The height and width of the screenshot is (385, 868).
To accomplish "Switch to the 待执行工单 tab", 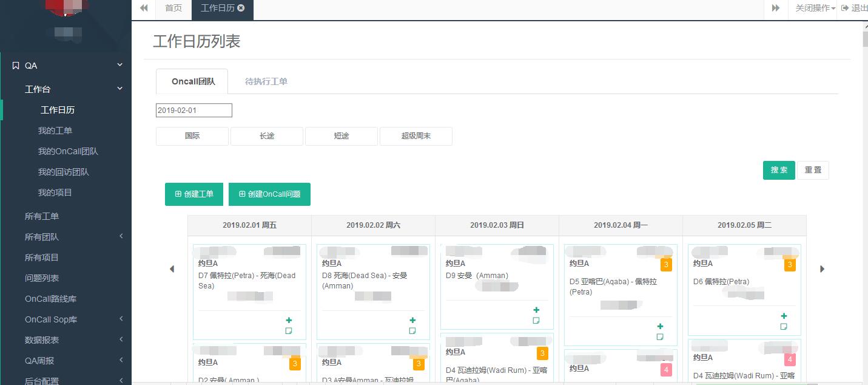I will click(266, 81).
